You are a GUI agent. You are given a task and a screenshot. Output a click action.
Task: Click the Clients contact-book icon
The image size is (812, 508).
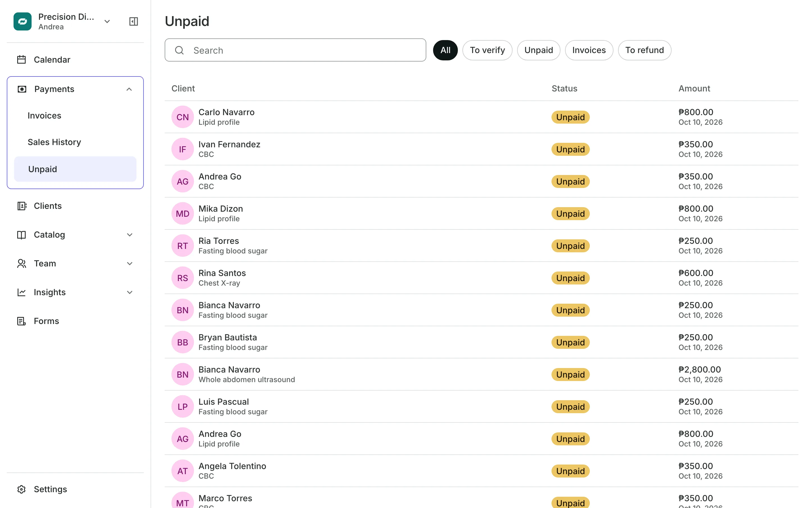[x=22, y=206]
